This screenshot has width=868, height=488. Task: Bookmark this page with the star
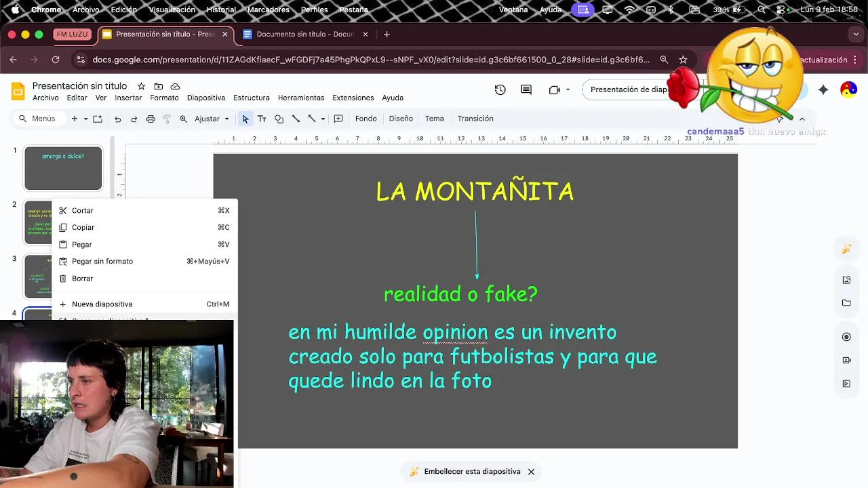tap(683, 60)
